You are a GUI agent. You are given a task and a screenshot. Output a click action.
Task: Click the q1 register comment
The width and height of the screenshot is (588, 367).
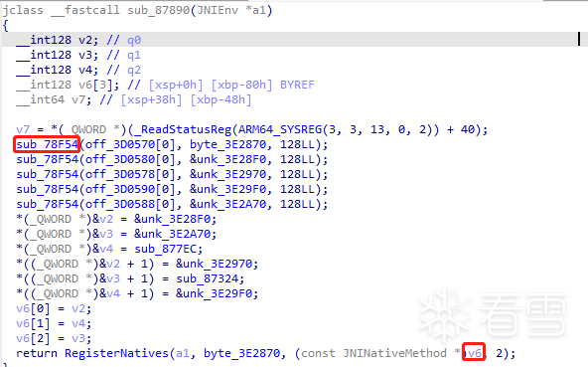134,55
